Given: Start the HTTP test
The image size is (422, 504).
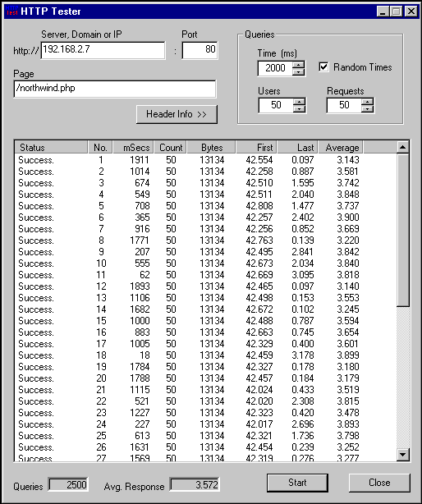Looking at the screenshot, I should (x=297, y=483).
